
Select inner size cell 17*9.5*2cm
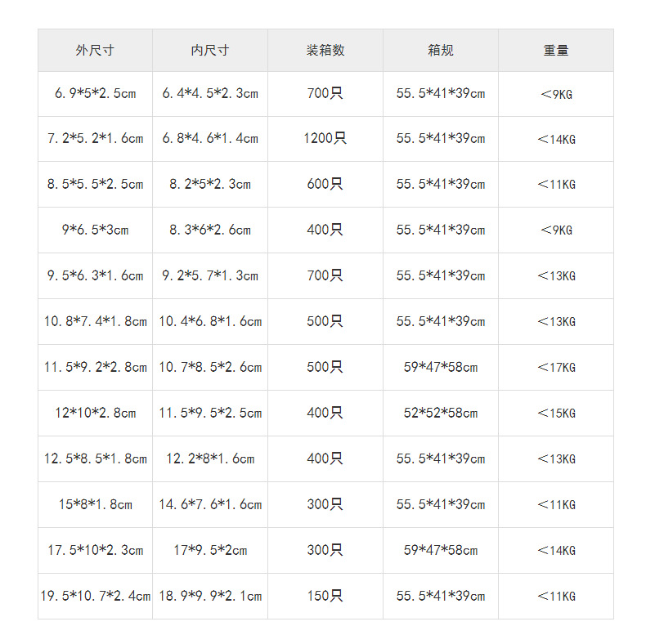tap(210, 551)
